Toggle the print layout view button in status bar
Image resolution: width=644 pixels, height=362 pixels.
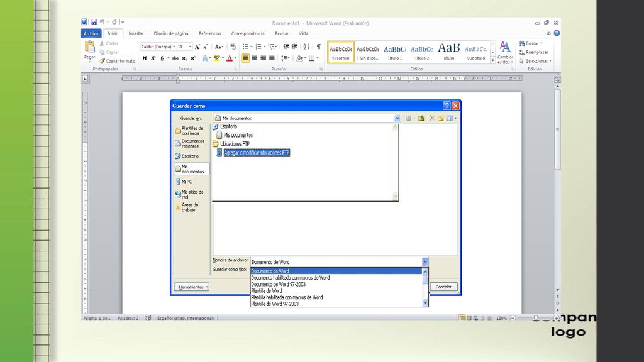462,318
